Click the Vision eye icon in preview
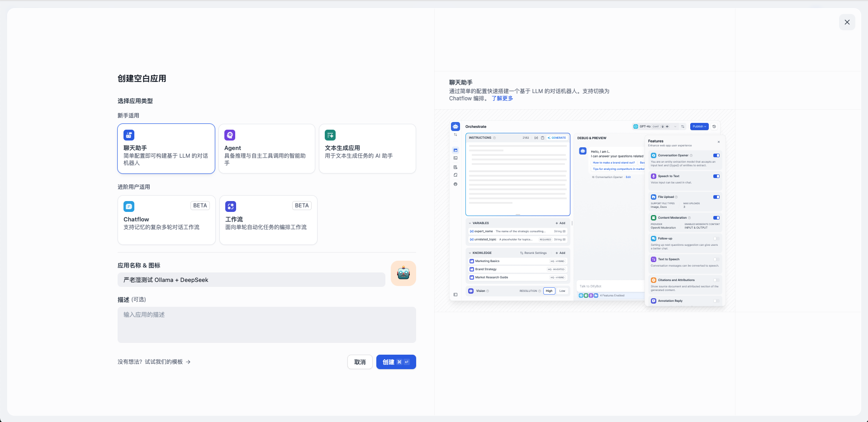Viewport: 868px width, 422px height. 471,291
